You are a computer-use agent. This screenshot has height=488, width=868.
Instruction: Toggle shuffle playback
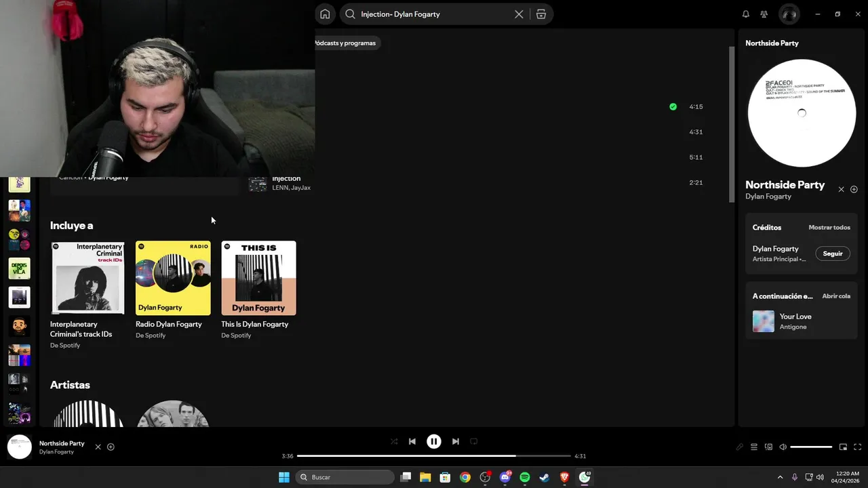(394, 441)
